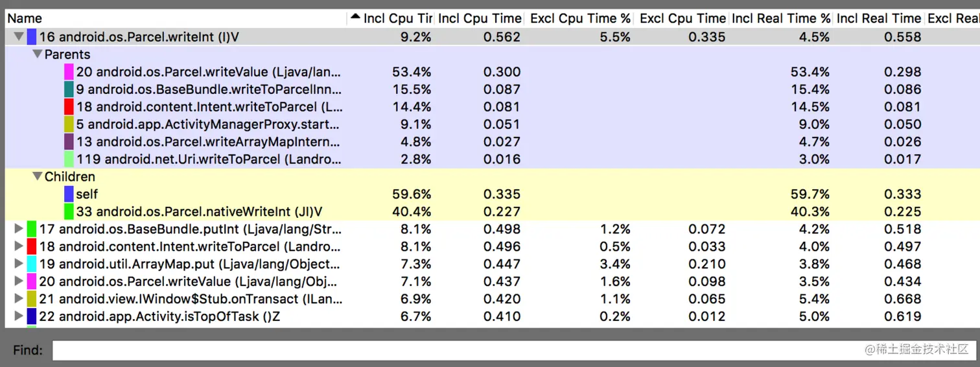Click 0.210 Excl Cpu Time of ArrayMap.put
Screen dimensions: 980x367
pyautogui.click(x=707, y=264)
